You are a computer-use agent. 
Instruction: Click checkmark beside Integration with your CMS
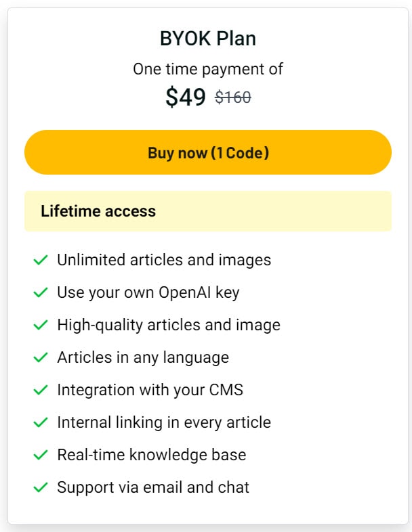click(41, 390)
